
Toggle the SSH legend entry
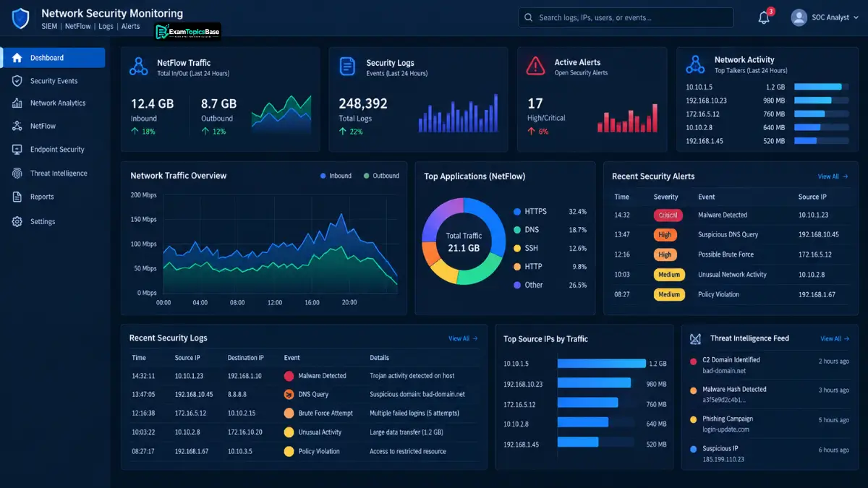[526, 248]
